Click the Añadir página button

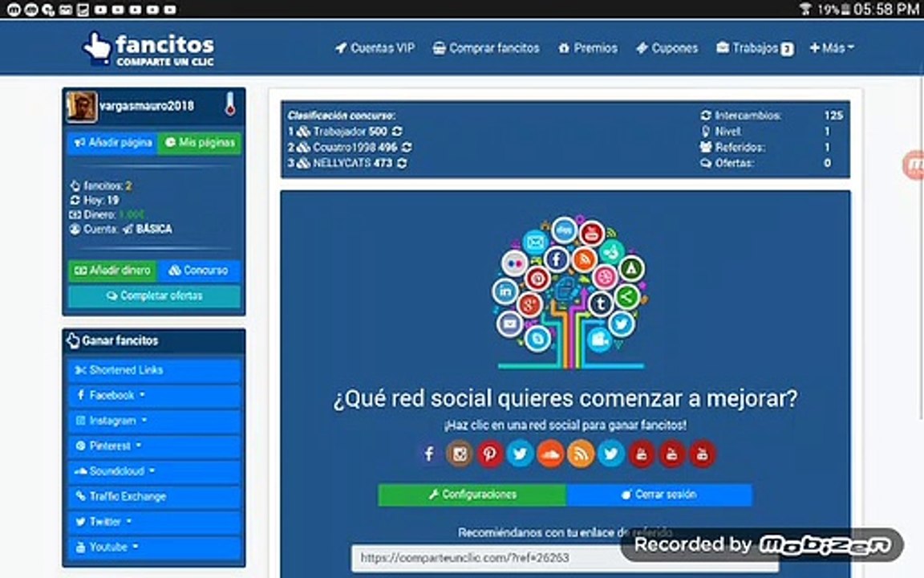tap(112, 143)
